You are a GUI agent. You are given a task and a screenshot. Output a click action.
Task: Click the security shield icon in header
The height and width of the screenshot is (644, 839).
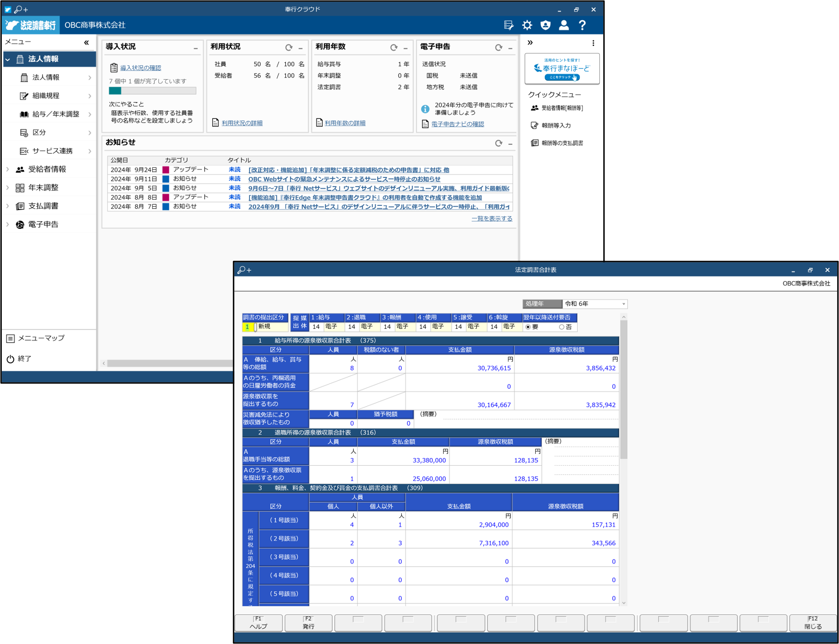pos(545,25)
